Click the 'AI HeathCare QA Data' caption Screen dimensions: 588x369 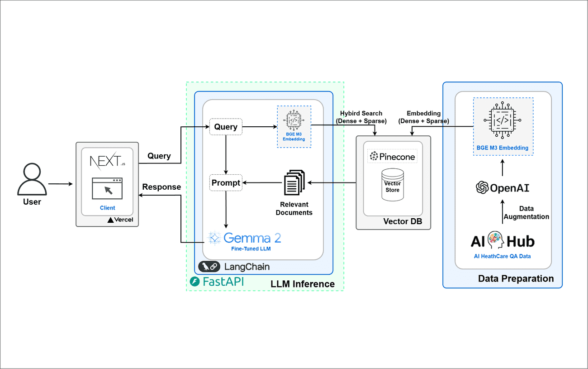click(503, 256)
